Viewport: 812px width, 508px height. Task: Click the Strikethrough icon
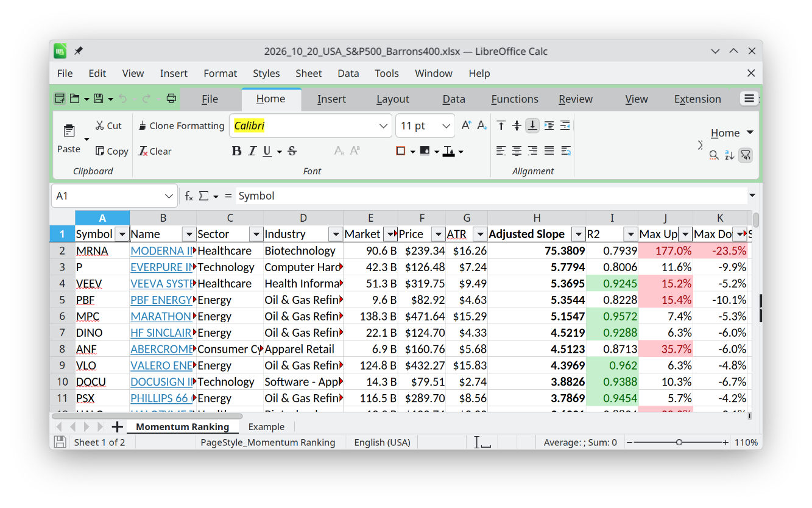point(292,151)
